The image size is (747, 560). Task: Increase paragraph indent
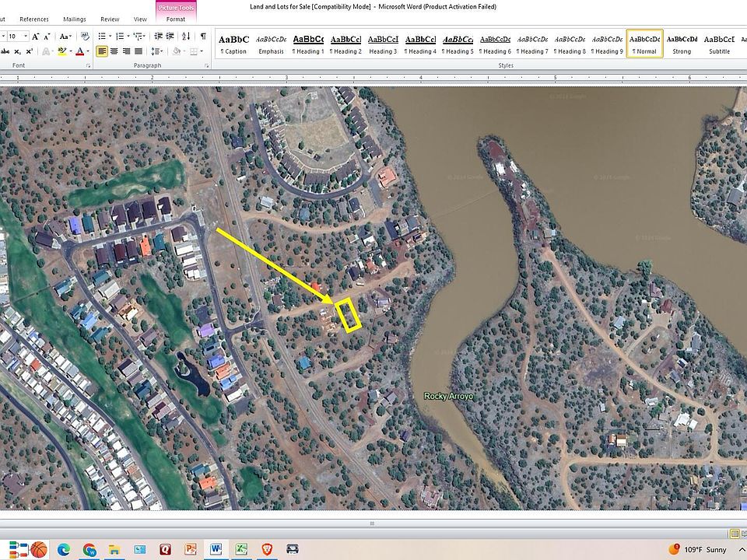pyautogui.click(x=170, y=37)
